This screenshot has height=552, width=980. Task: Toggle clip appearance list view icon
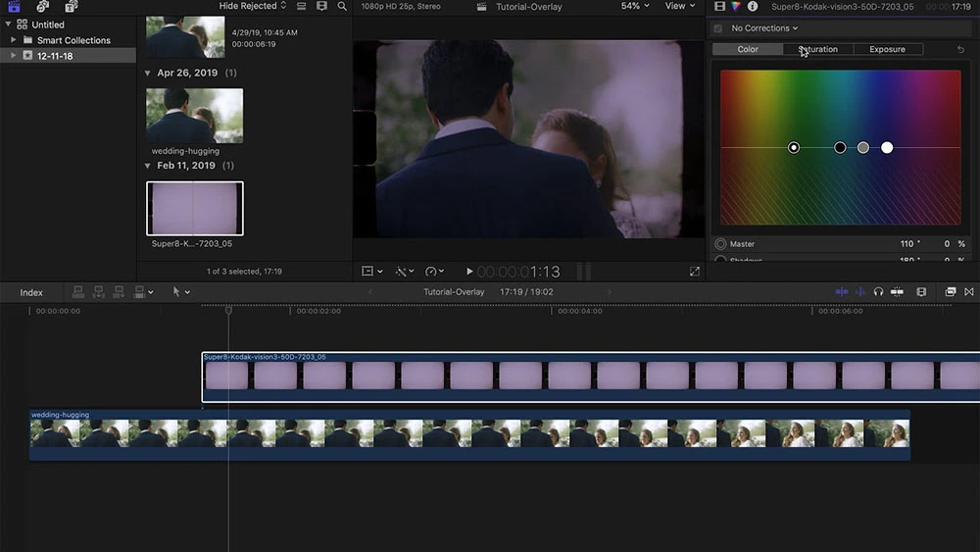pyautogui.click(x=301, y=6)
